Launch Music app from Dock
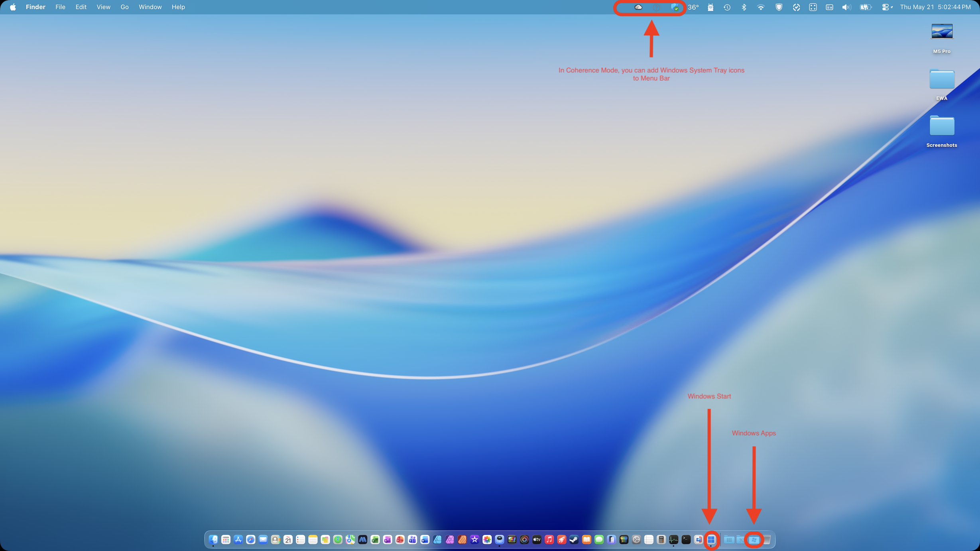Screen dimensions: 980x551 [x=549, y=539]
